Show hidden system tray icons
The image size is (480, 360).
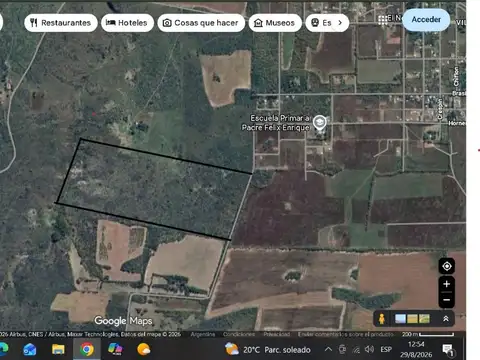point(328,349)
